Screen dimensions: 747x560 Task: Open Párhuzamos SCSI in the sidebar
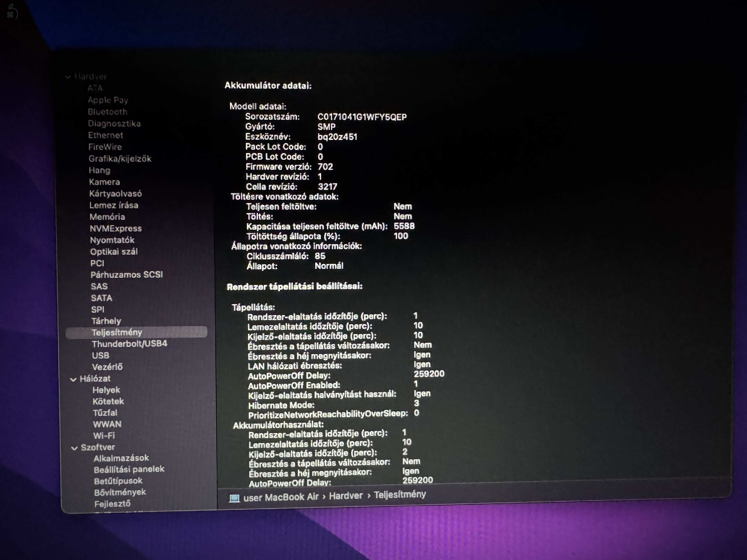click(x=127, y=275)
